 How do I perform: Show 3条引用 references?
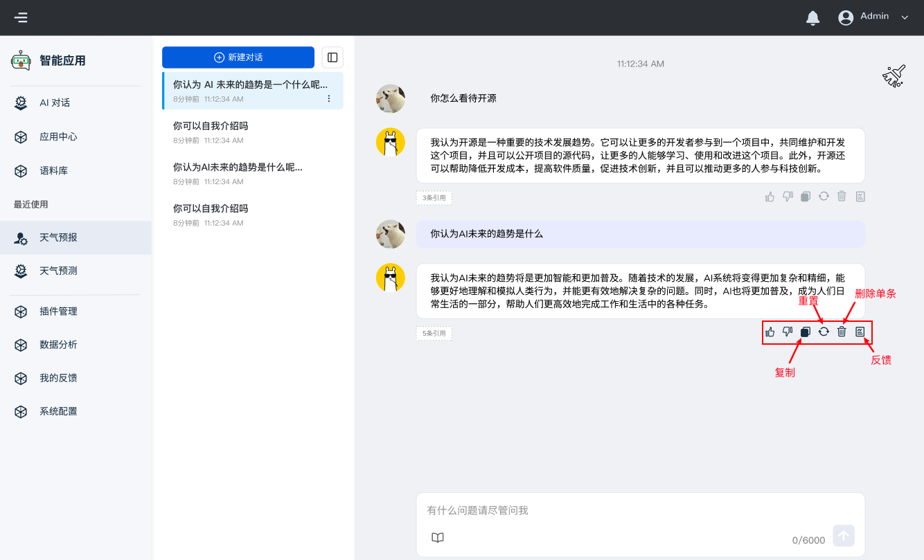[434, 198]
